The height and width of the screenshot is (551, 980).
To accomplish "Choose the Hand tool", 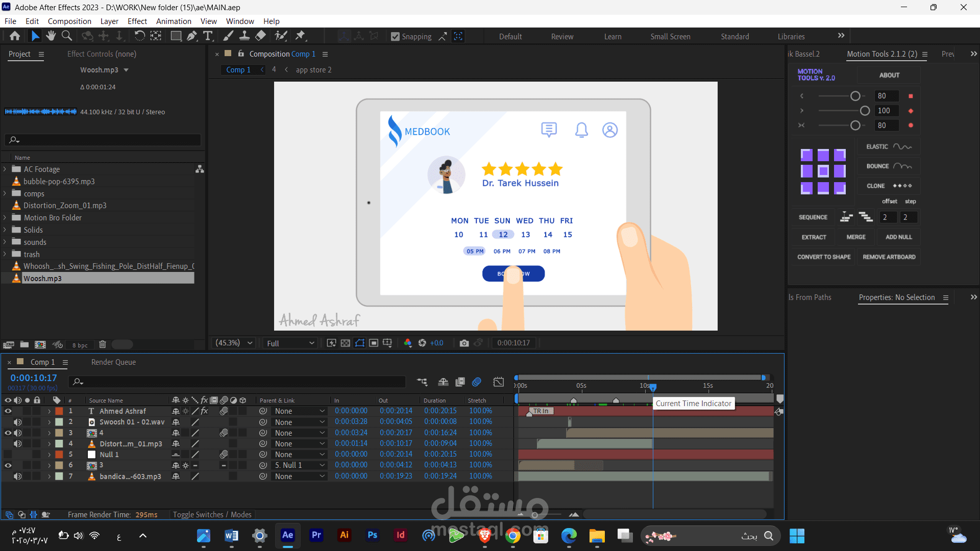I will pos(51,36).
